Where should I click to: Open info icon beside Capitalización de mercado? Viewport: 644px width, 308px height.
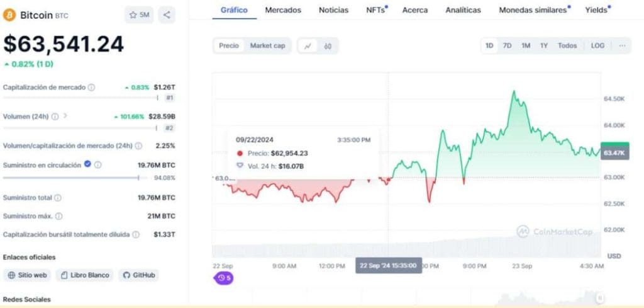tap(92, 87)
